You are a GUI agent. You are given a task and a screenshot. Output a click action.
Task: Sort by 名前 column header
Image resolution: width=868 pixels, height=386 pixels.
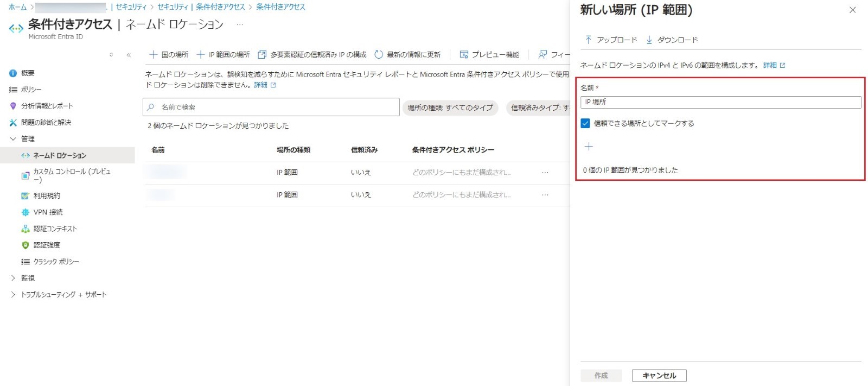[158, 150]
